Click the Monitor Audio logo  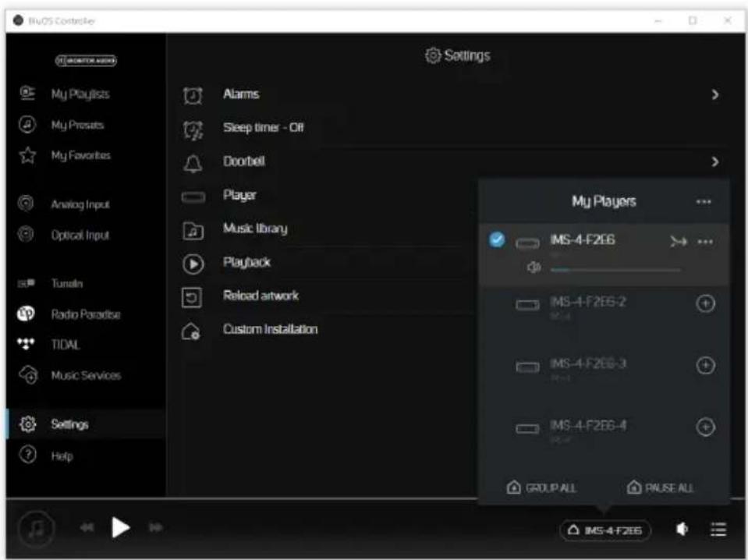pos(86,61)
